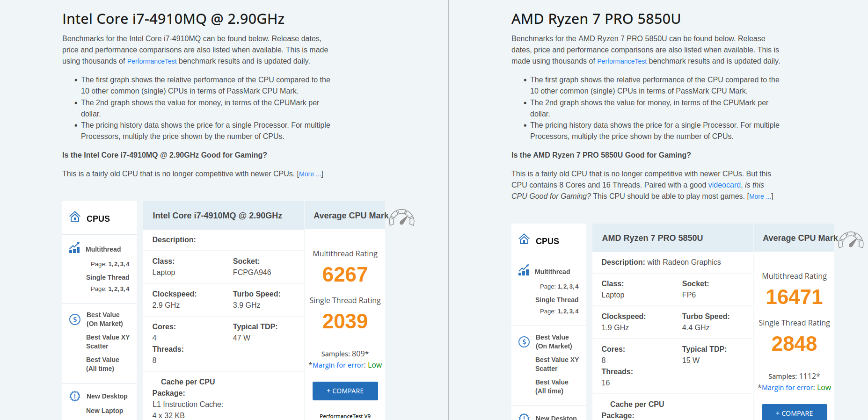Click the 'Samples: 1112*' text on the AMD Ryzen page
This screenshot has width=868, height=420.
pos(794,377)
